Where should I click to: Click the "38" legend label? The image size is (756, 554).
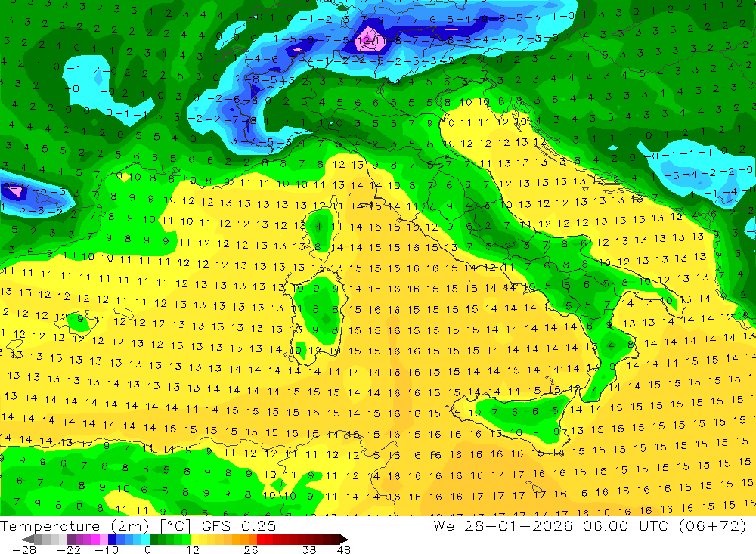[309, 550]
